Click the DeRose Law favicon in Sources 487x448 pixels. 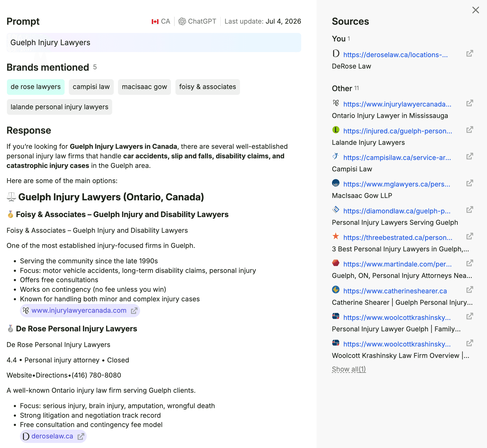[x=336, y=53]
